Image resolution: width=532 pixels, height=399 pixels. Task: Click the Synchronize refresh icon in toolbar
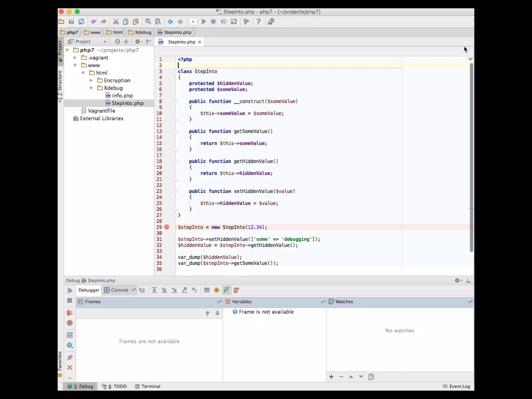[81, 22]
